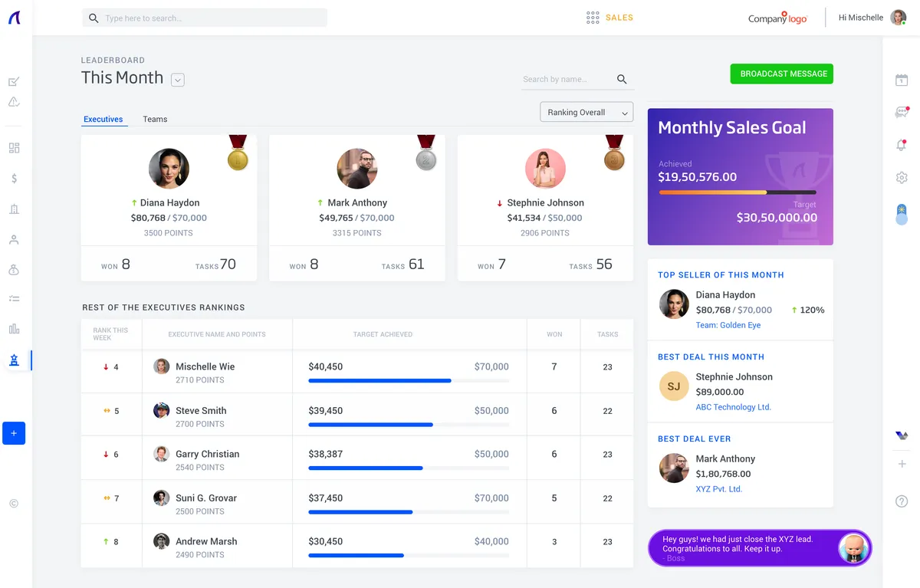Click the Company logo in header

pos(777,18)
